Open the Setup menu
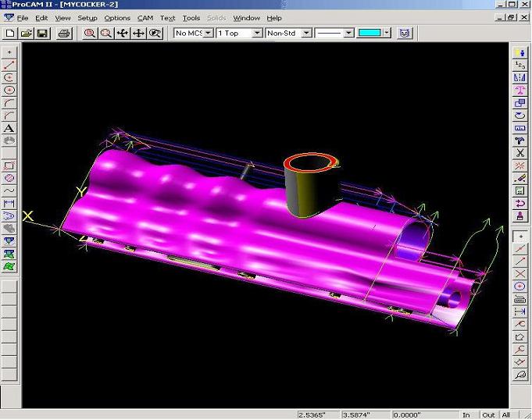Viewport: 532px width, 420px height. 87,17
